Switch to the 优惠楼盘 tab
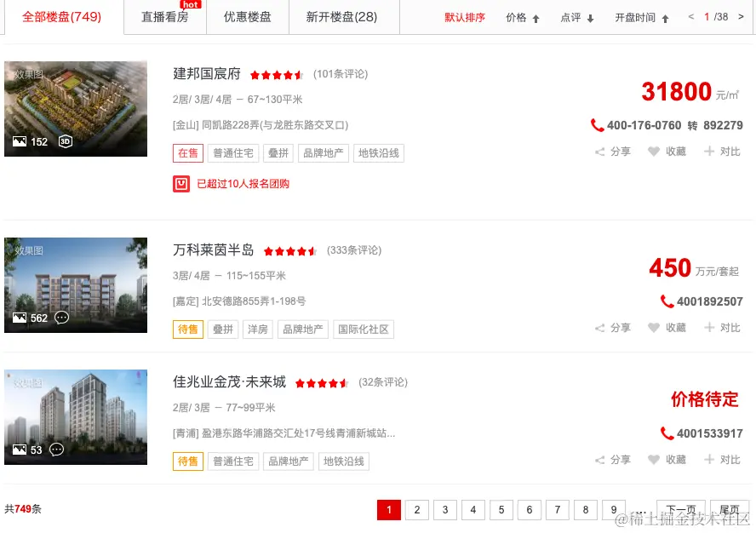The width and height of the screenshot is (756, 533). (248, 17)
